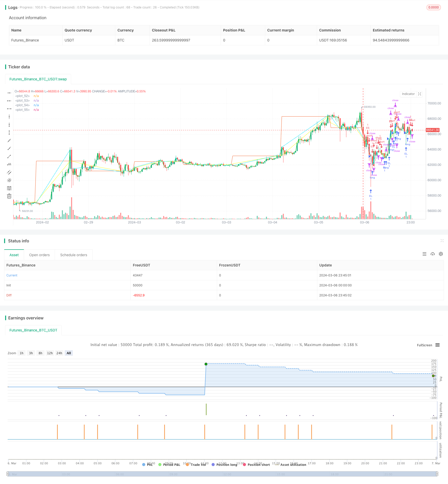Click the FreeUSDT value 43447
Screen dimensions: 448x484
(x=138, y=275)
